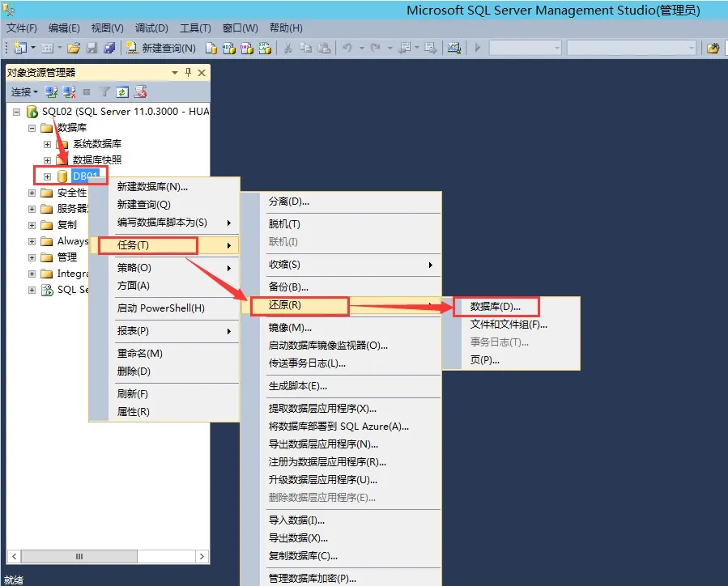Click the Cut scissors icon in toolbar
728x586 pixels.
pos(287,48)
